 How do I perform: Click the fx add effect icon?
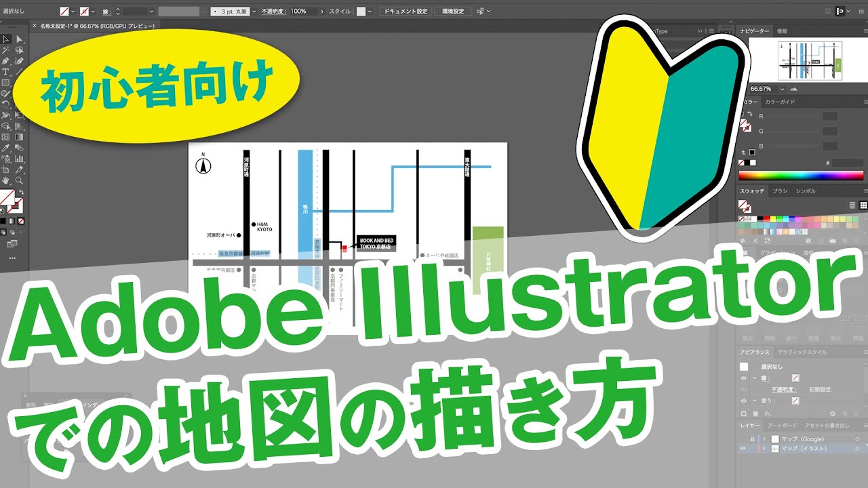[x=768, y=413]
